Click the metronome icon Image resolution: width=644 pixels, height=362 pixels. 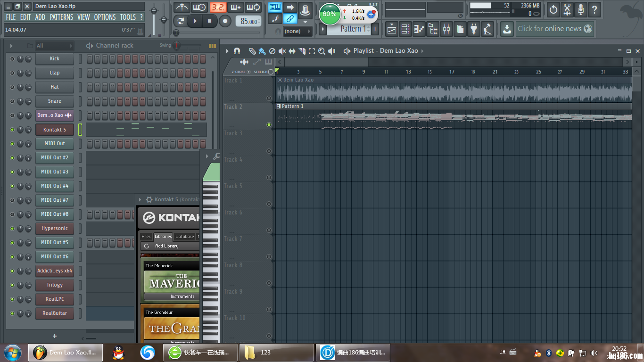(182, 7)
